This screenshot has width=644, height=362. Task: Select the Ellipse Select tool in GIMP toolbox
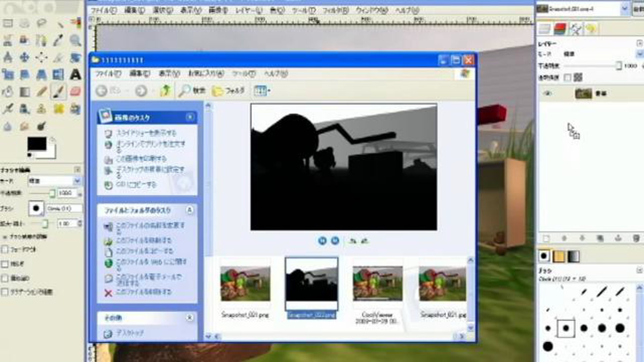(24, 23)
